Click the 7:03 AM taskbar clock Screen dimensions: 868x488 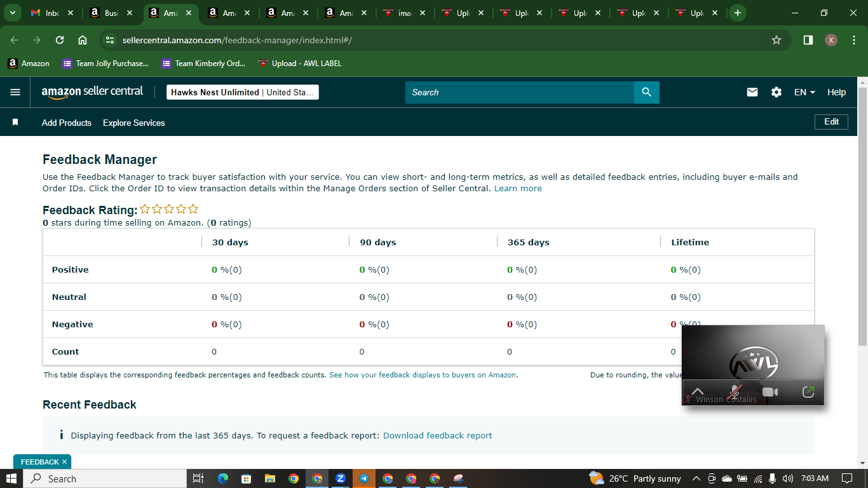click(815, 478)
